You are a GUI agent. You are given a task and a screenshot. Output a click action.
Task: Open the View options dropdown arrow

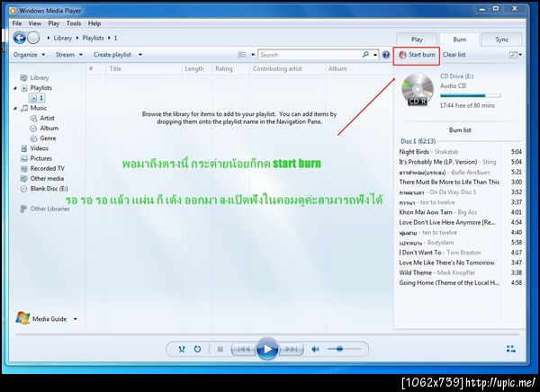click(253, 54)
